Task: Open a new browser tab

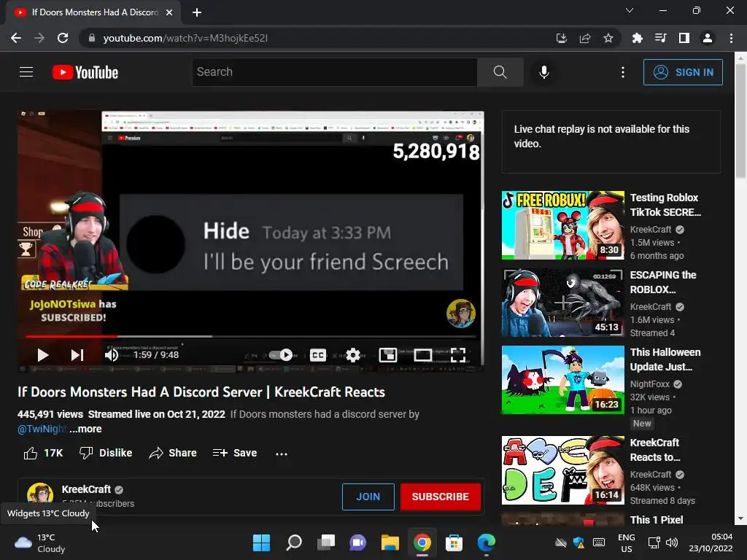Action: pos(197,12)
